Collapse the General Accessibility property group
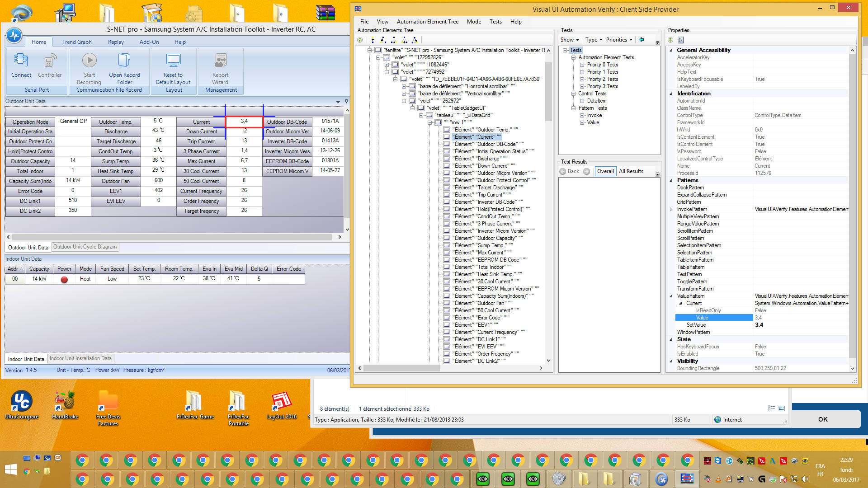The image size is (868, 488). click(671, 50)
